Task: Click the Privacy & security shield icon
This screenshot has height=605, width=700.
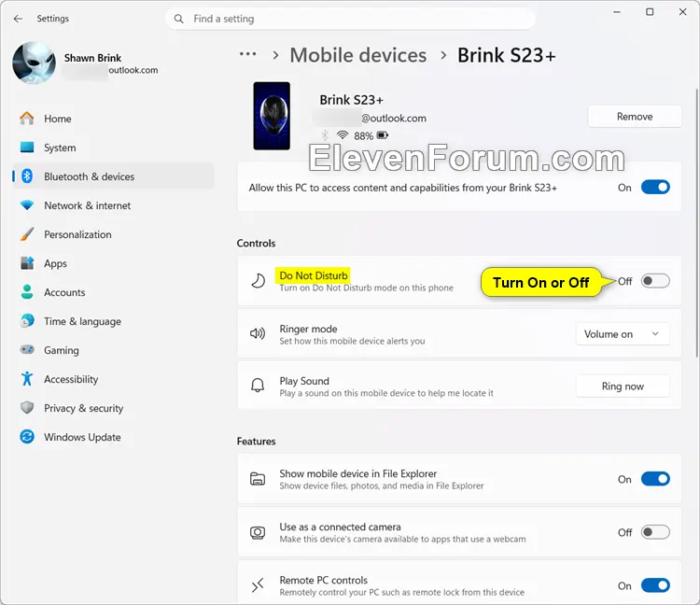Action: pos(27,408)
